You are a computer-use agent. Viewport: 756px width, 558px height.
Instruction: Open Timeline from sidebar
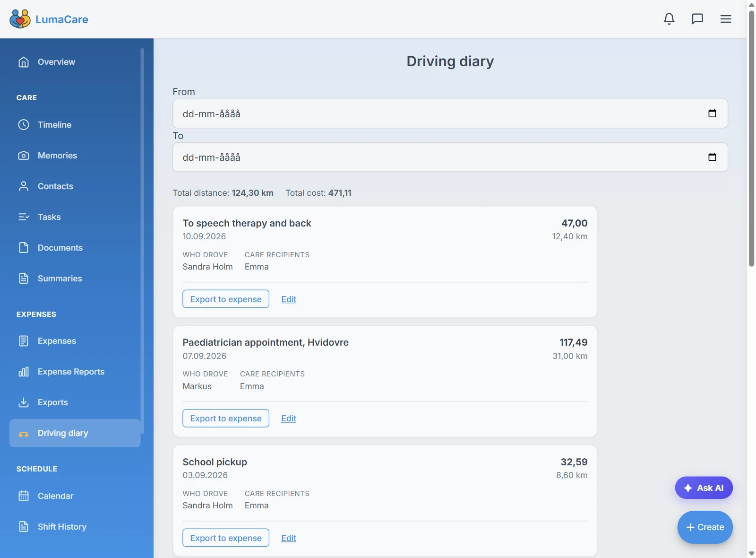coord(75,125)
